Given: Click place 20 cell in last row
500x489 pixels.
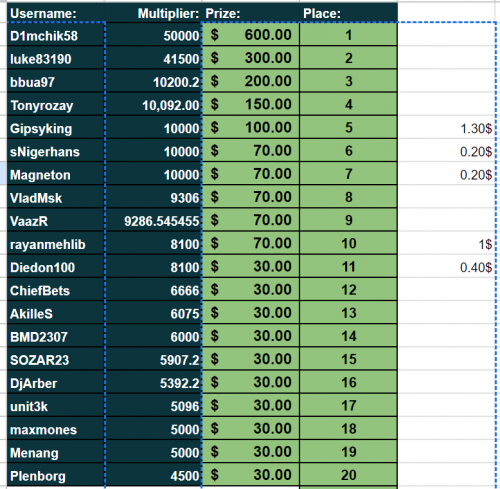Looking at the screenshot, I should tap(348, 475).
